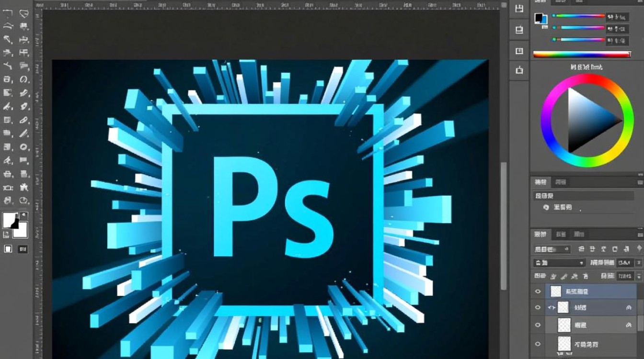644x359 pixels.
Task: Pick the right tool in the toolbox's second row
Action: [x=24, y=26]
